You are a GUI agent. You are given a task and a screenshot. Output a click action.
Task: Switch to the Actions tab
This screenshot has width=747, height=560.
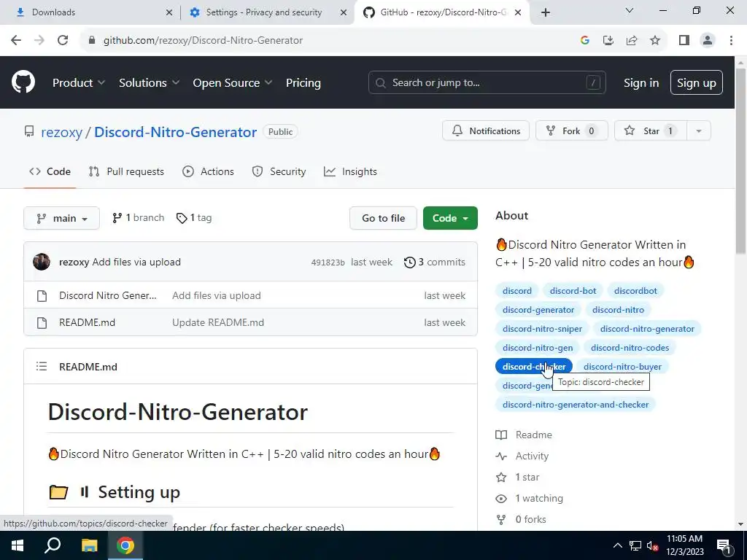pos(208,171)
